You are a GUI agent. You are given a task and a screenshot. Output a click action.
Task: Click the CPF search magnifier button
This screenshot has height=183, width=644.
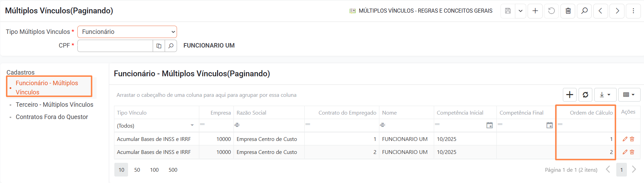coord(171,46)
